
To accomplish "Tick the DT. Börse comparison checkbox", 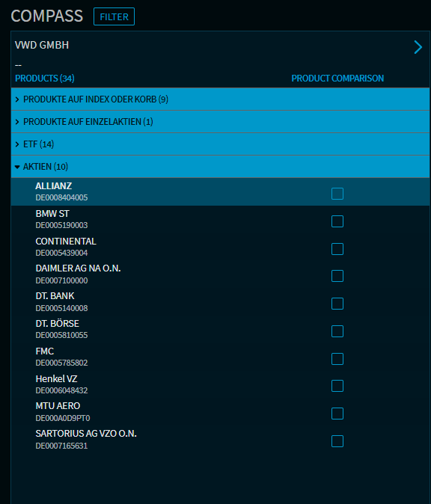I will tap(337, 331).
